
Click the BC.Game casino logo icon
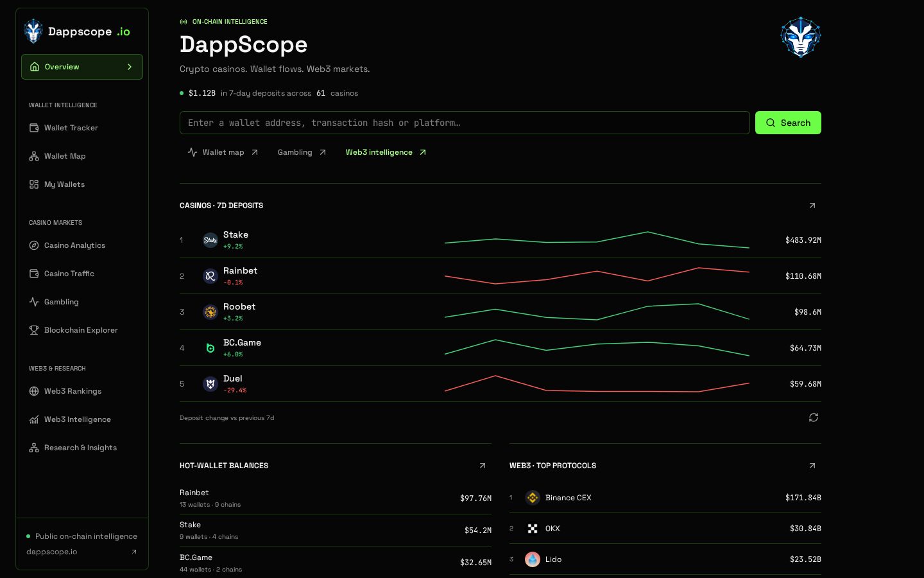pos(210,348)
